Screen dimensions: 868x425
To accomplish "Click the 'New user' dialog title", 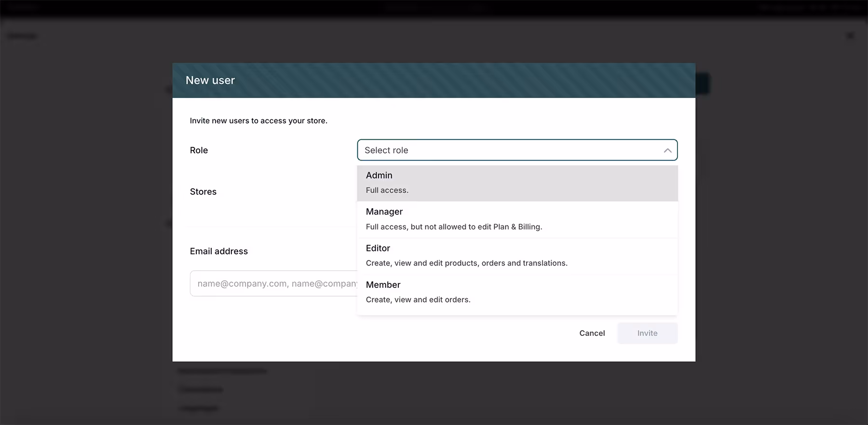I will pyautogui.click(x=210, y=80).
